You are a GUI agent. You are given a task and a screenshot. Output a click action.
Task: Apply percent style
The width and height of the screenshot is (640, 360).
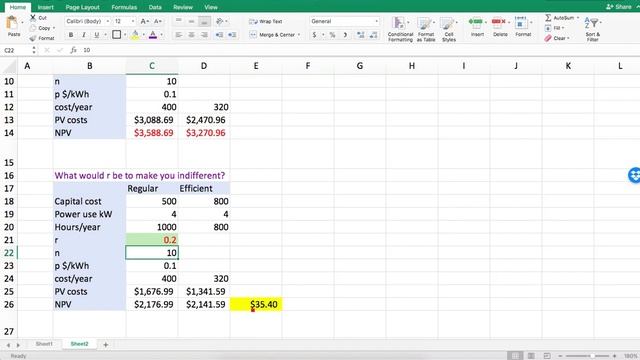332,35
